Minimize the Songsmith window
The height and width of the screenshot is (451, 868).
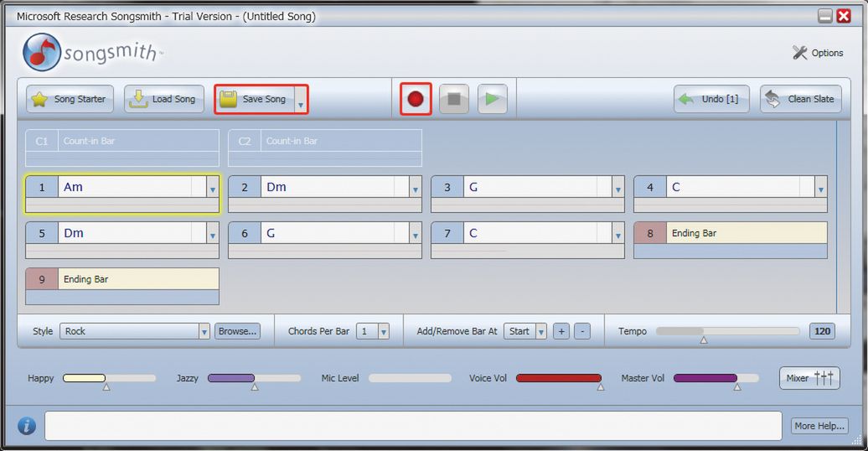click(824, 16)
